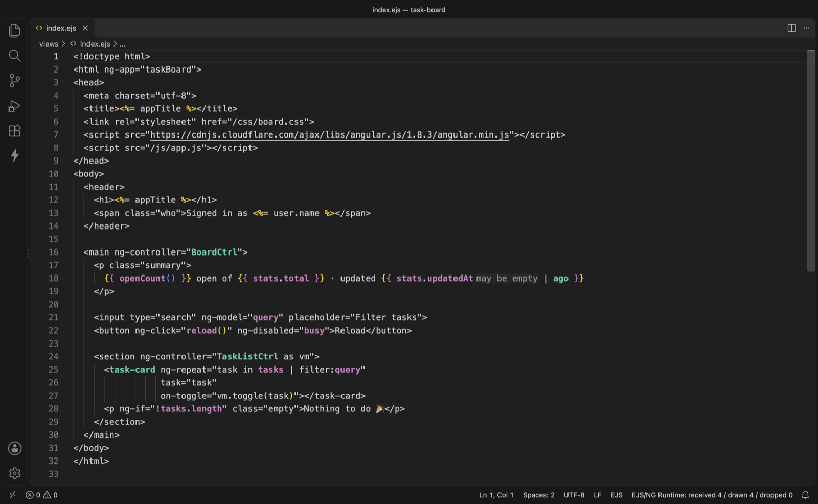Click openCount() expression on line 18
This screenshot has width=818, height=504.
(x=147, y=278)
